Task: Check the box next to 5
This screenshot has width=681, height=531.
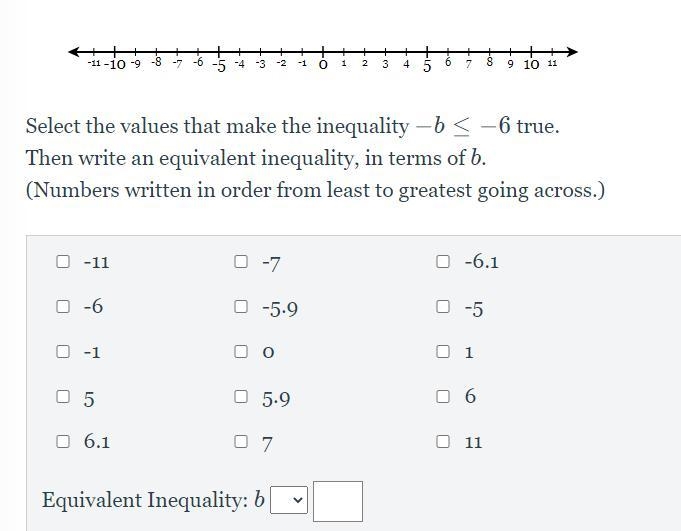Action: point(63,396)
